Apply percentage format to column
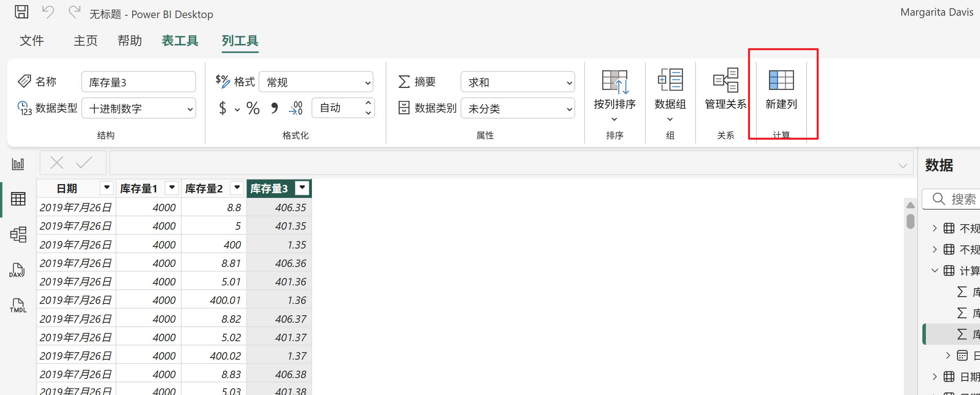 tap(253, 108)
